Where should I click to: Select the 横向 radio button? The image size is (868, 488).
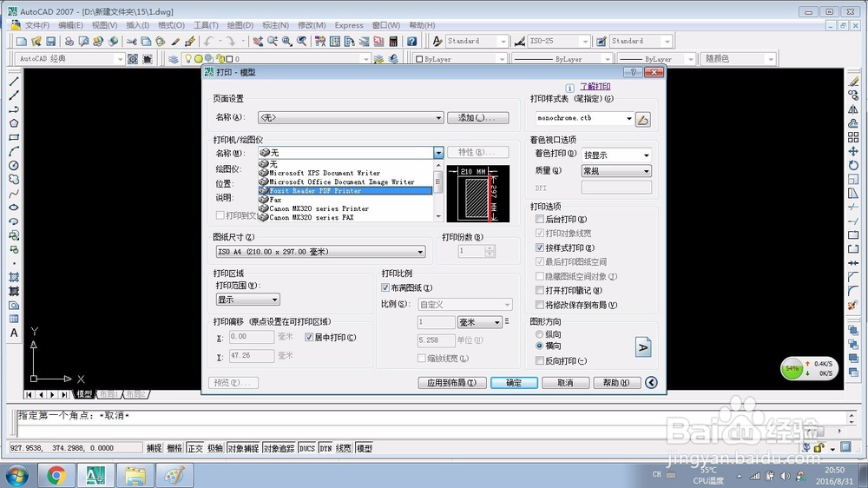tap(539, 346)
